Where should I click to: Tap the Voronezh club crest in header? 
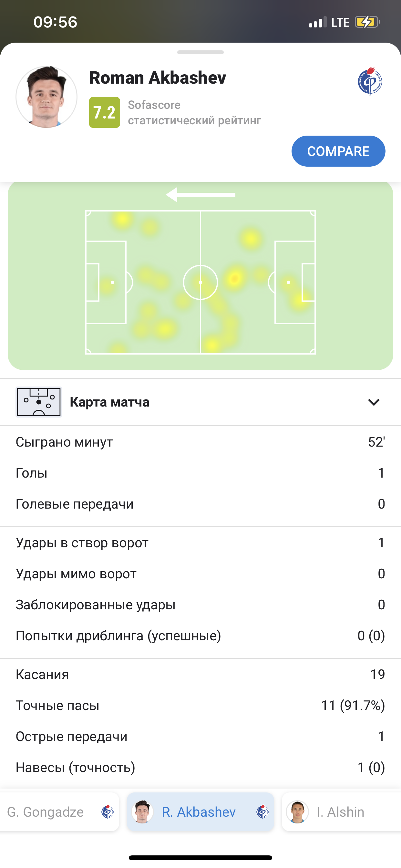(x=370, y=81)
